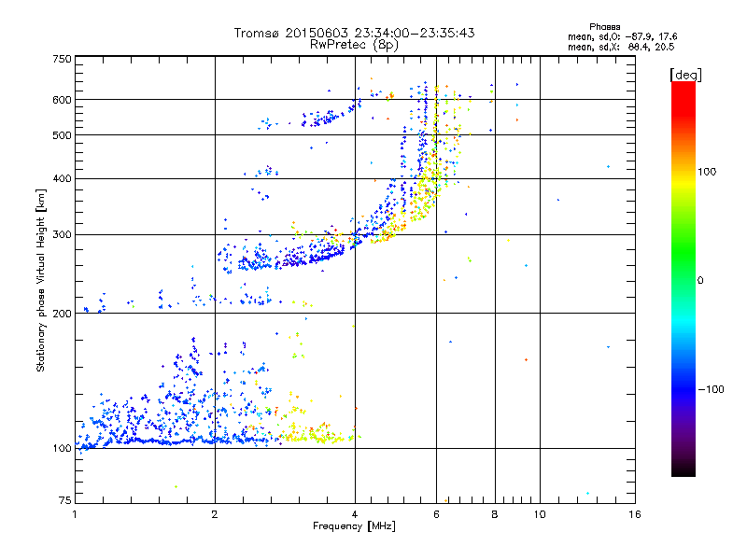Click the '[deg]' colorbar unit label

tap(685, 76)
